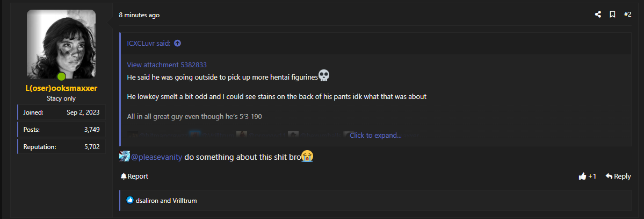Click the small avatar icon before @pleasevanity

[x=125, y=157]
